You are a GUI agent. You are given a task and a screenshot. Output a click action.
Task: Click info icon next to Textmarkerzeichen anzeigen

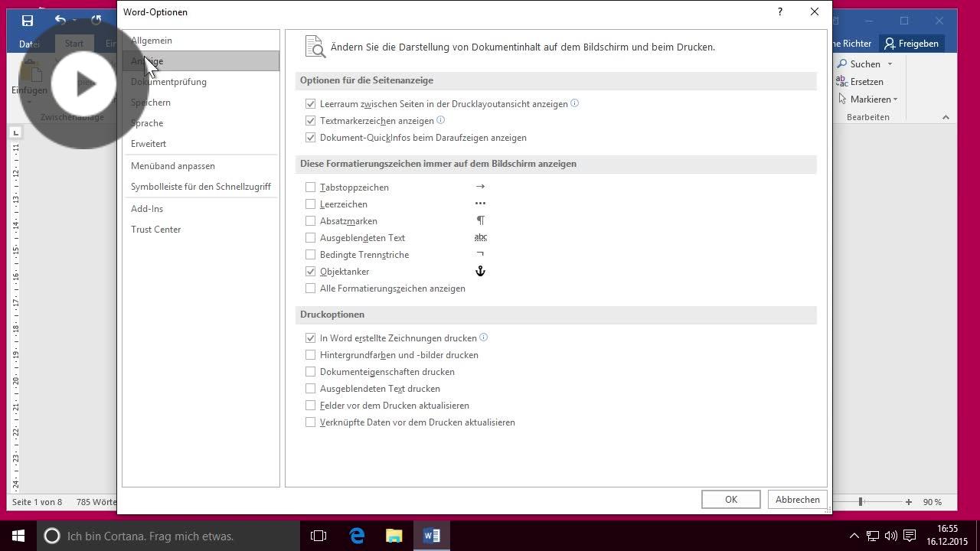[x=440, y=120]
